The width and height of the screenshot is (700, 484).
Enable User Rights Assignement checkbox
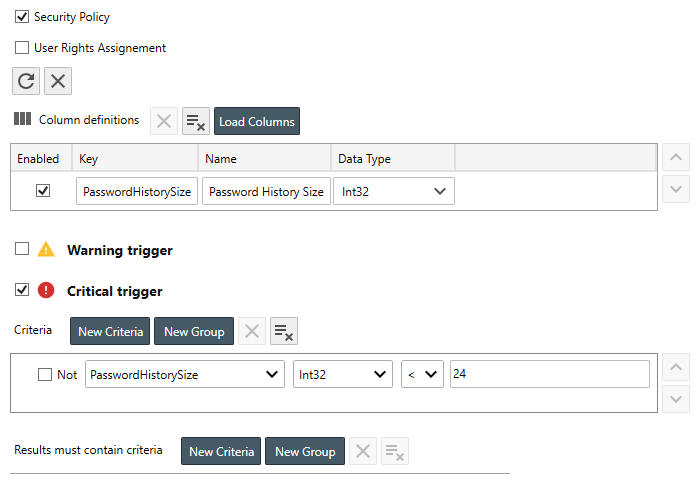pos(22,47)
